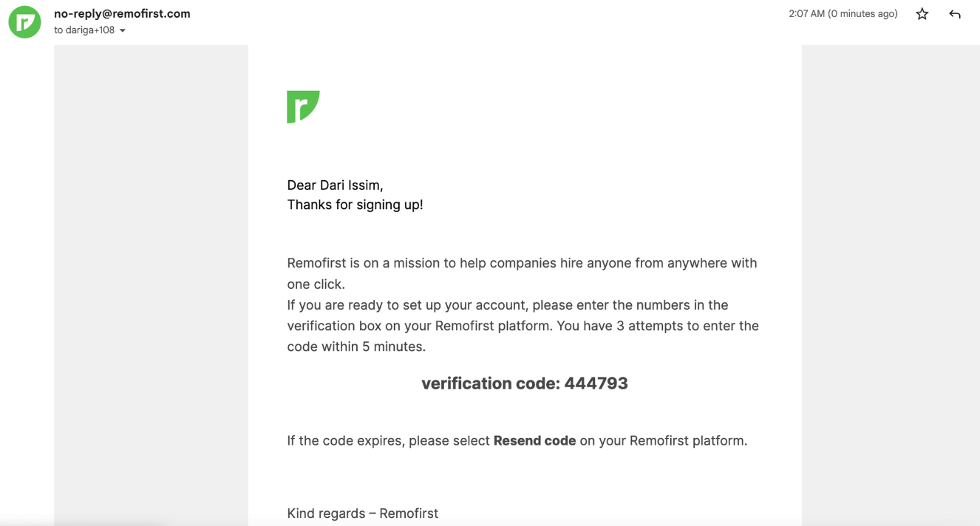Image resolution: width=980 pixels, height=526 pixels.
Task: Click the bold "Resend code" text
Action: click(534, 441)
